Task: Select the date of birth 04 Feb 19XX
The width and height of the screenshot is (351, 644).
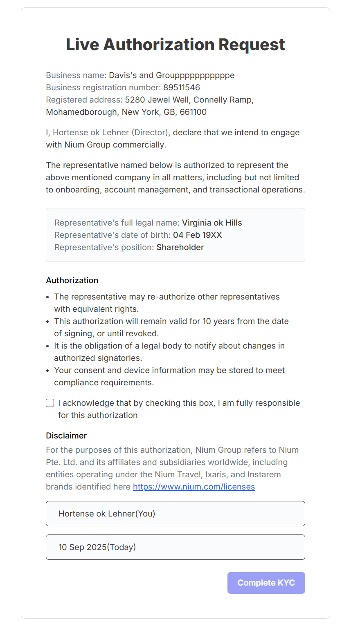Action: tap(198, 235)
